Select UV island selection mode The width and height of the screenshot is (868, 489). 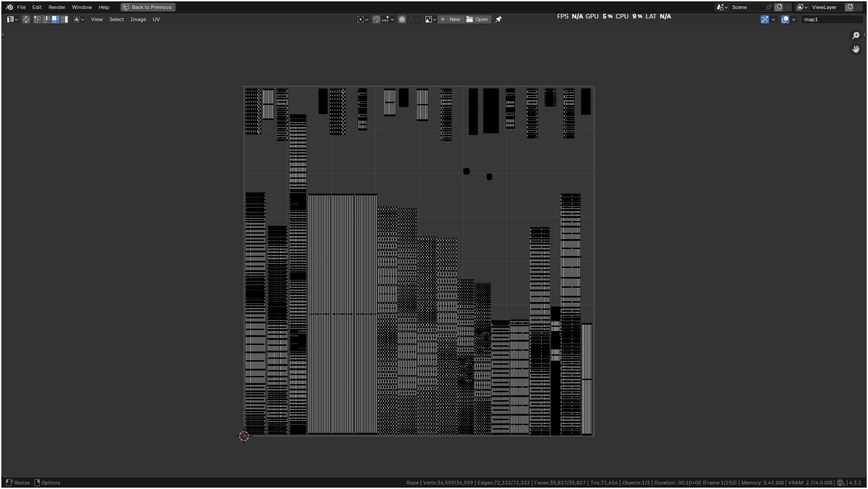click(64, 19)
